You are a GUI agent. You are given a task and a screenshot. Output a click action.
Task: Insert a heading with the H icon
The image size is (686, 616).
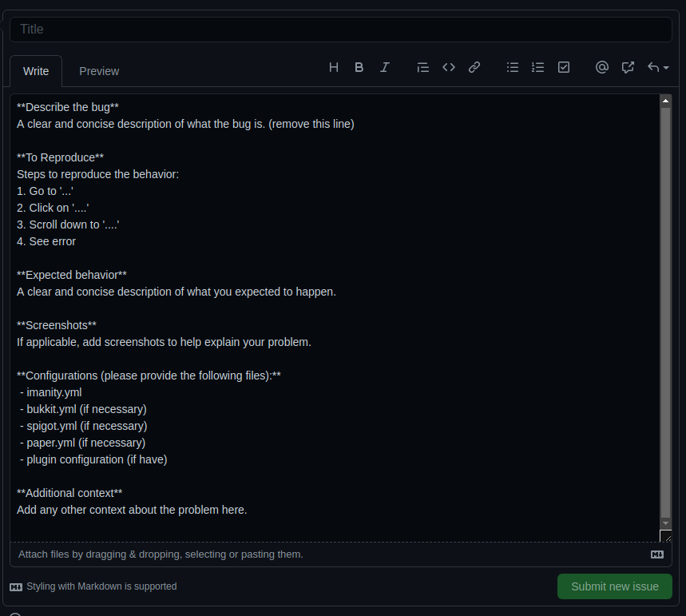334,67
